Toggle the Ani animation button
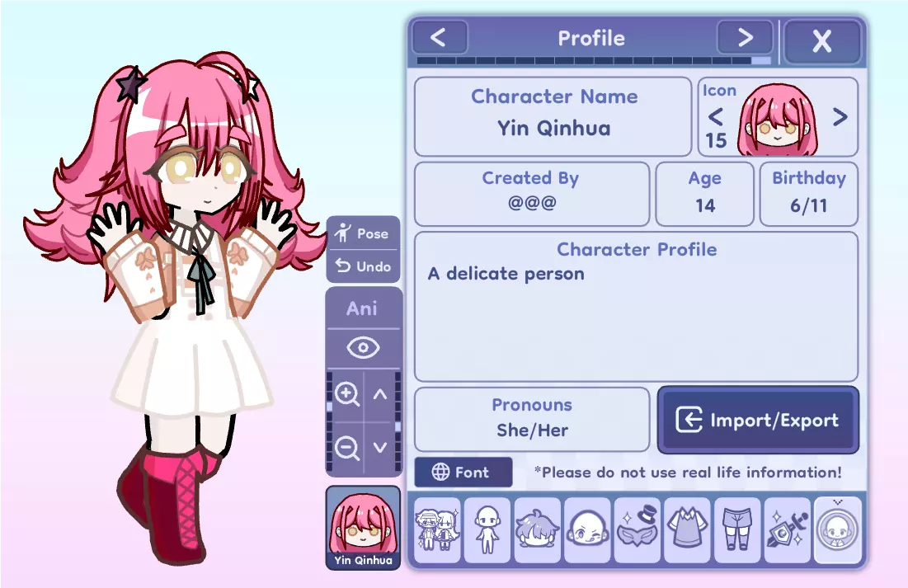Viewport: 908px width, 588px height. click(x=363, y=308)
